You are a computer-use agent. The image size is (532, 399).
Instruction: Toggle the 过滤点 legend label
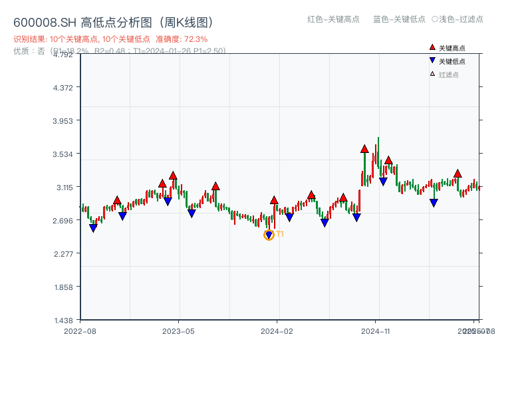[x=449, y=74]
